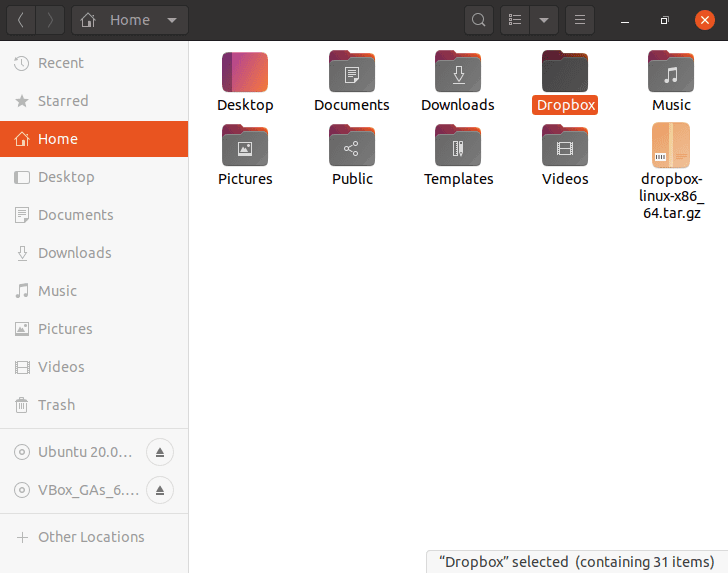The width and height of the screenshot is (728, 573).
Task: Select Home in the sidebar
Action: (x=94, y=139)
